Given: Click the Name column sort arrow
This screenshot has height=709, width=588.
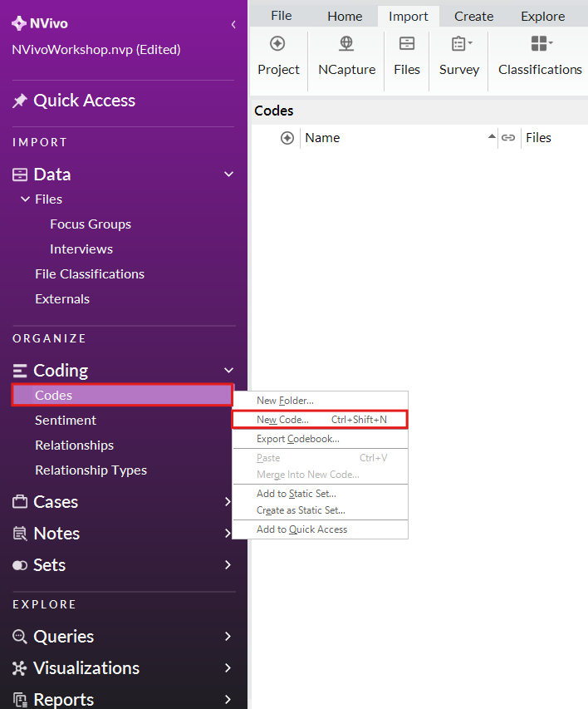Looking at the screenshot, I should click(492, 136).
